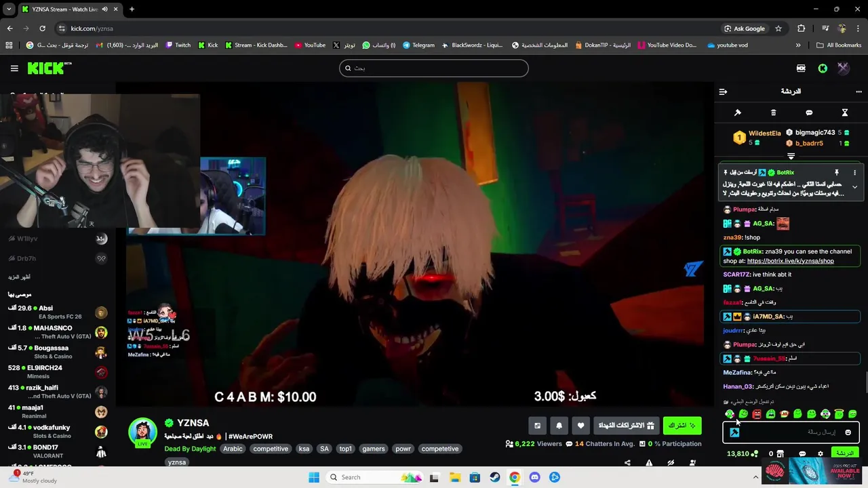Click the YZNSA channel name
The width and height of the screenshot is (868, 488).
193,423
